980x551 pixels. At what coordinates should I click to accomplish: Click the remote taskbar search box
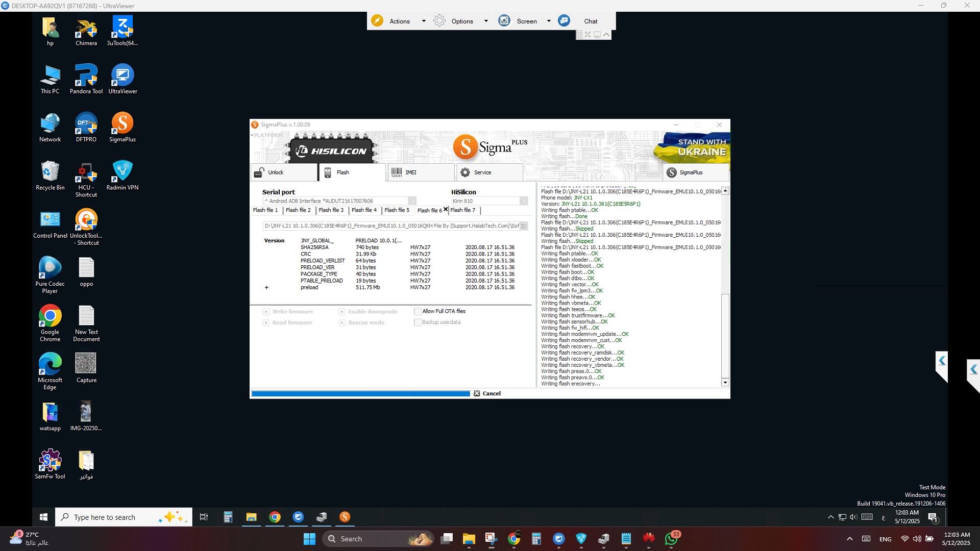click(124, 517)
